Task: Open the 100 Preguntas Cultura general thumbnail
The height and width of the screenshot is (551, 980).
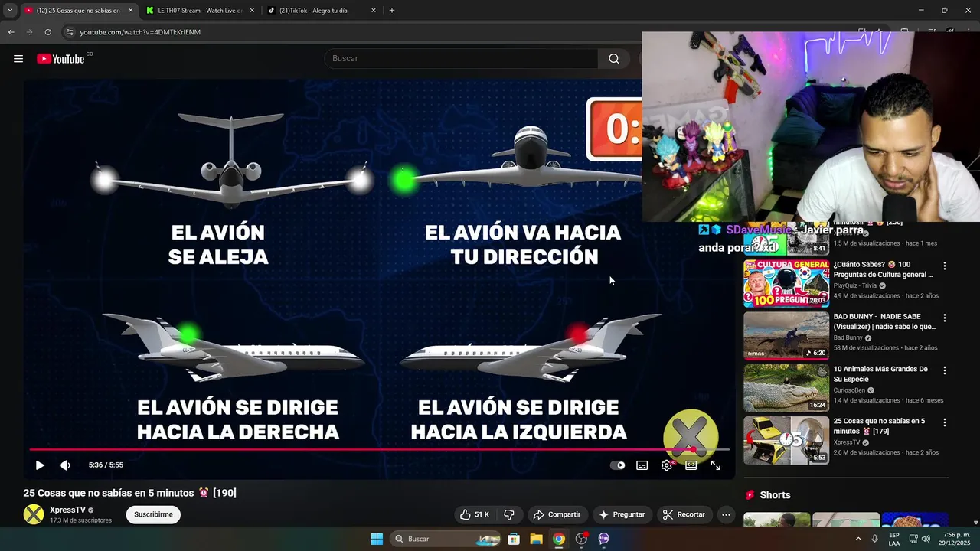Action: 786,284
